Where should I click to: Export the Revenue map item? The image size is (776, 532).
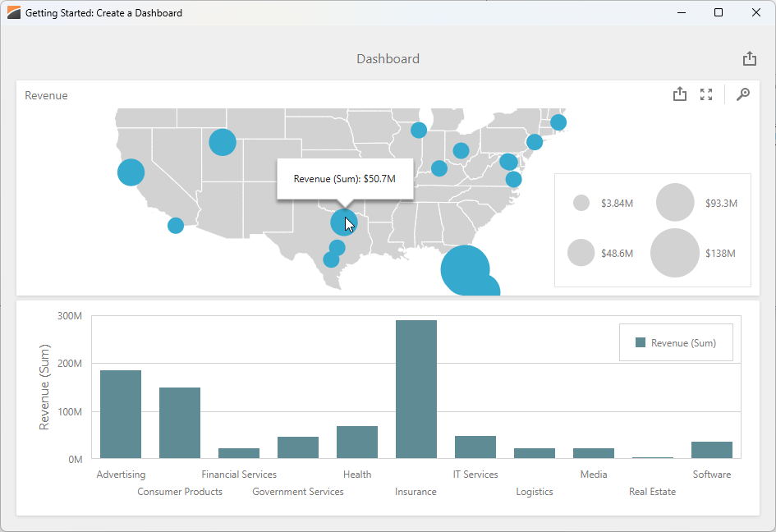(680, 94)
